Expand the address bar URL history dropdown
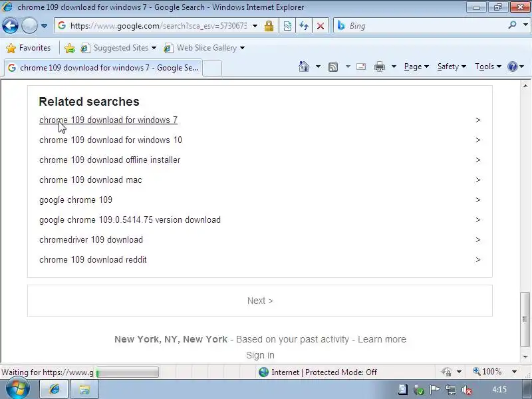The width and height of the screenshot is (532, 399). [x=255, y=26]
